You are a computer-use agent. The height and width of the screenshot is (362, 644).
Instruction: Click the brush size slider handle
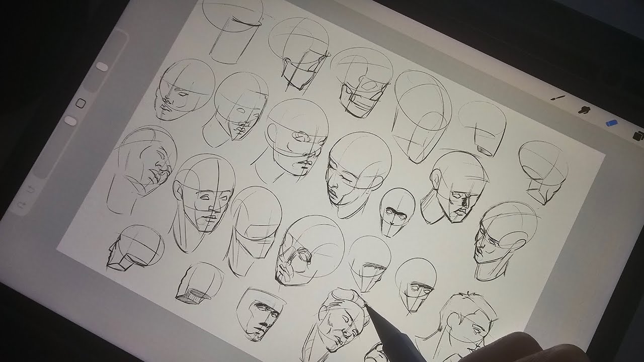point(101,67)
